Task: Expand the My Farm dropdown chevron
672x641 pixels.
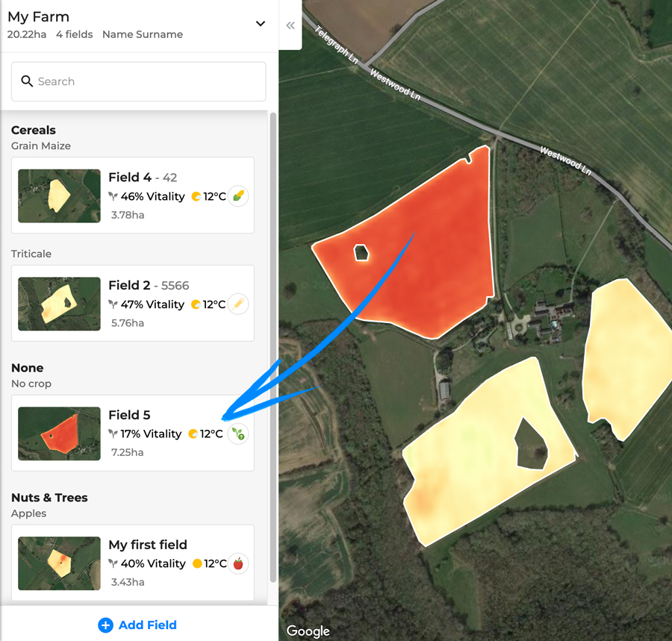Action: (260, 23)
